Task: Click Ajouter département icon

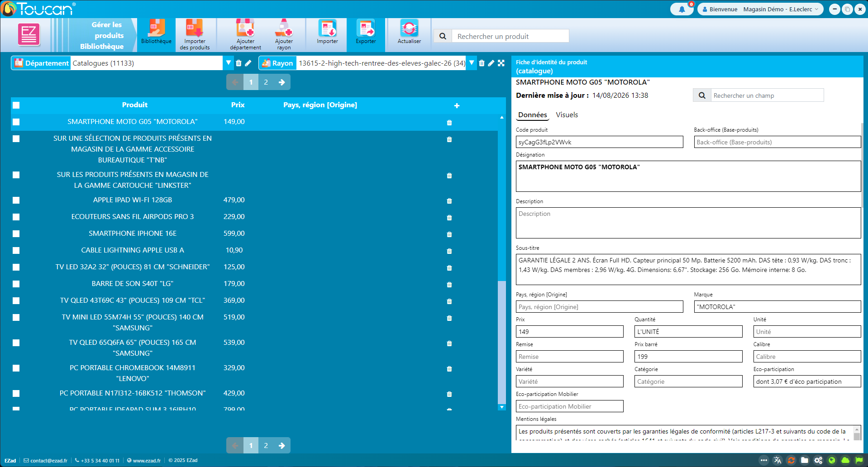Action: pos(245,34)
